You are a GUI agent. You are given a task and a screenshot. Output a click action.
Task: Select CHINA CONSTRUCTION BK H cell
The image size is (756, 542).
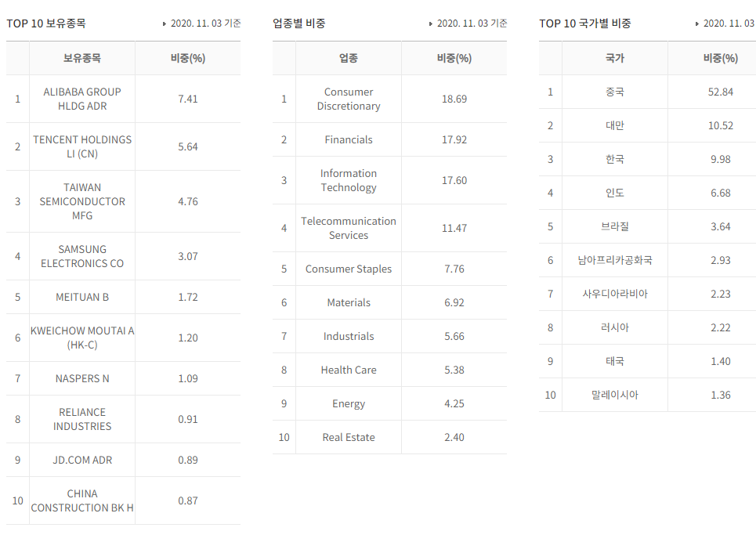pyautogui.click(x=82, y=500)
